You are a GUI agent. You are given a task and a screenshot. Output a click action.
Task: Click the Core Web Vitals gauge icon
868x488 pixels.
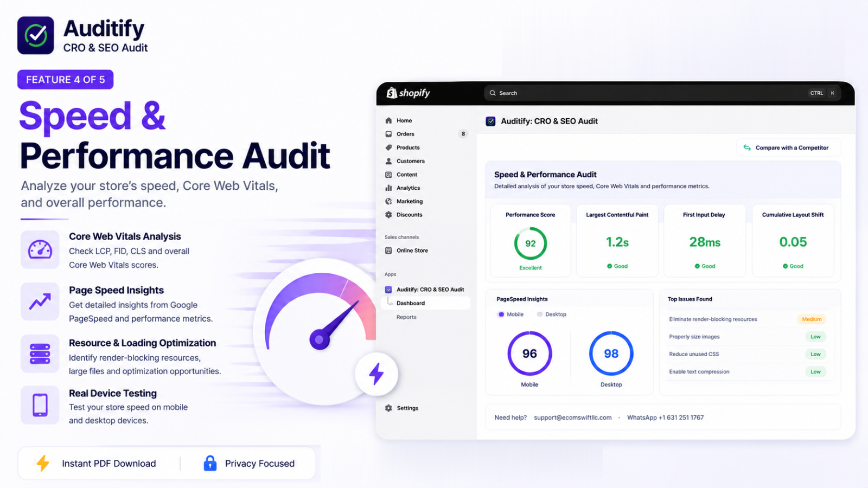click(x=40, y=249)
